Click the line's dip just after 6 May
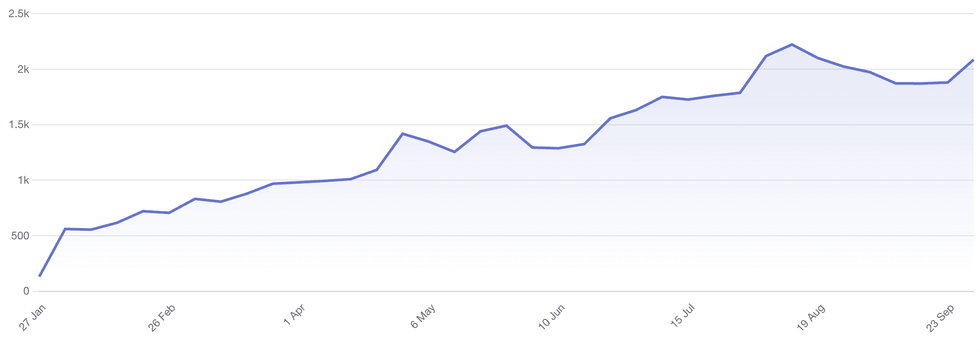The height and width of the screenshot is (352, 980). [x=454, y=152]
